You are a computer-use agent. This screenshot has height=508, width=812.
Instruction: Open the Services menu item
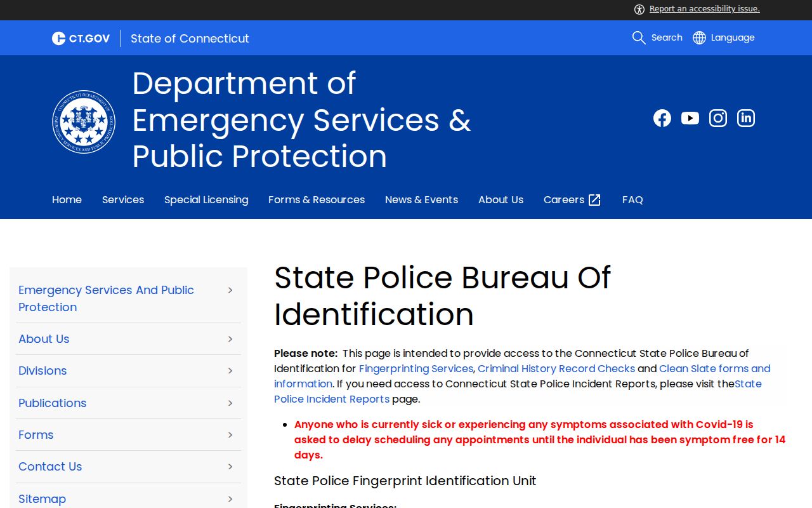pyautogui.click(x=123, y=199)
